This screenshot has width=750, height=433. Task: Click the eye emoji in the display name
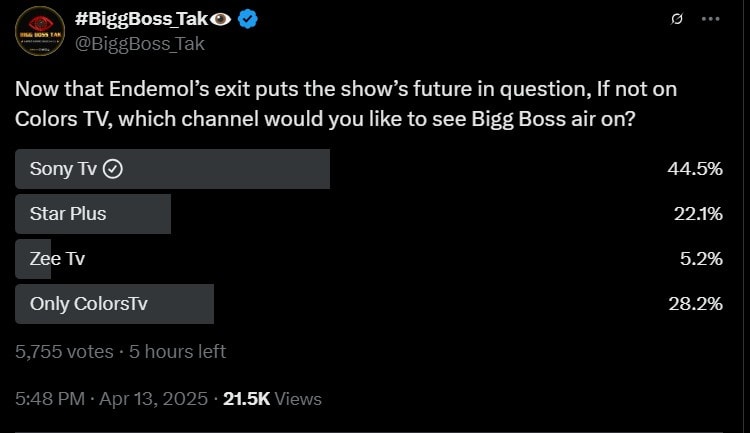(221, 22)
